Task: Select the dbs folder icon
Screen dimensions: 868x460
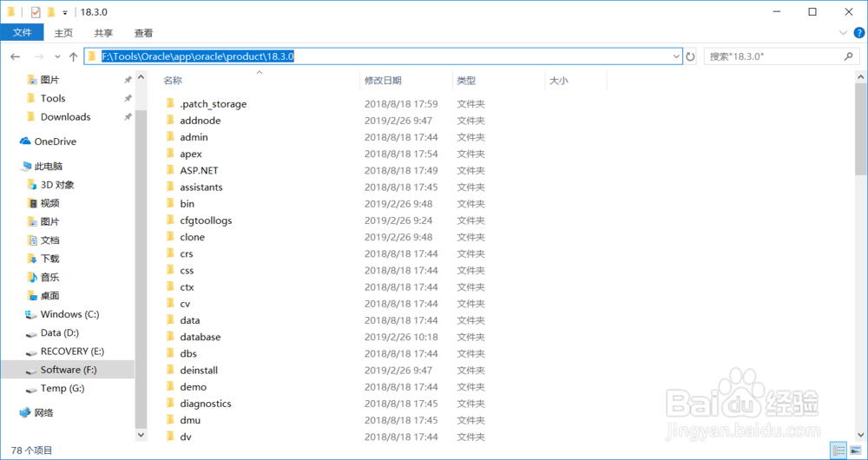Action: 170,353
